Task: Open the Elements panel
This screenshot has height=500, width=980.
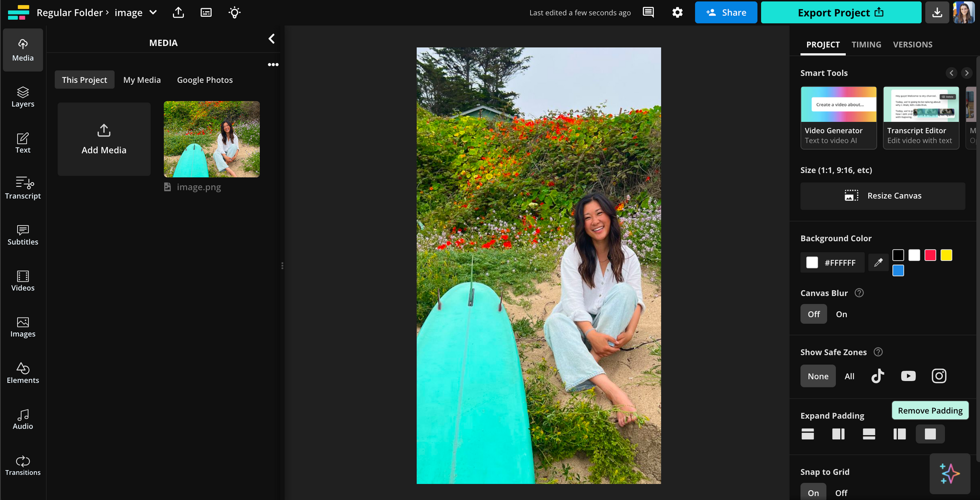Action: [x=23, y=373]
